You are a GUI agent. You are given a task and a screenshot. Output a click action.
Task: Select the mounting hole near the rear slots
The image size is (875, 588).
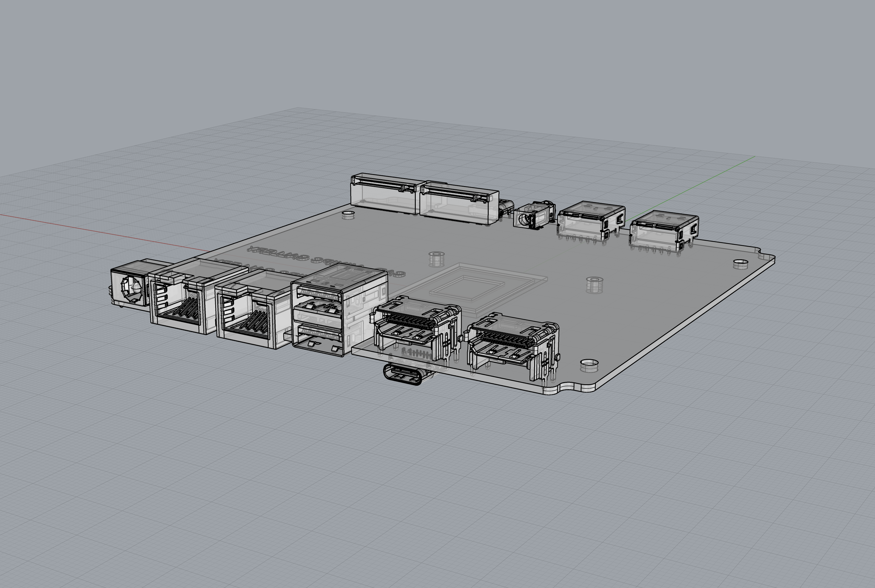tap(348, 215)
